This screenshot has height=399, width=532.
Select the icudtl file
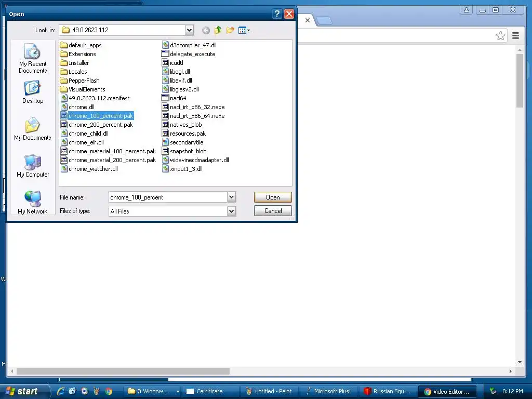(172, 63)
